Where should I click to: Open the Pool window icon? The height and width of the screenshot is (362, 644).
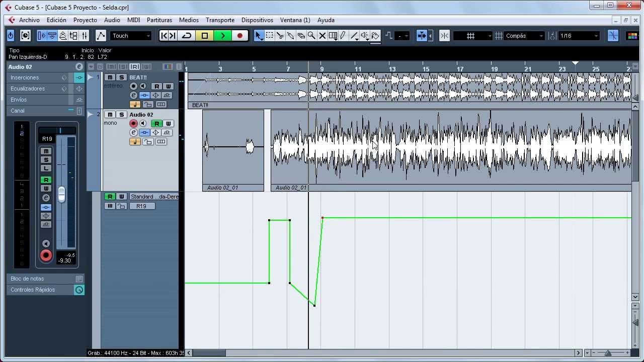(x=73, y=36)
